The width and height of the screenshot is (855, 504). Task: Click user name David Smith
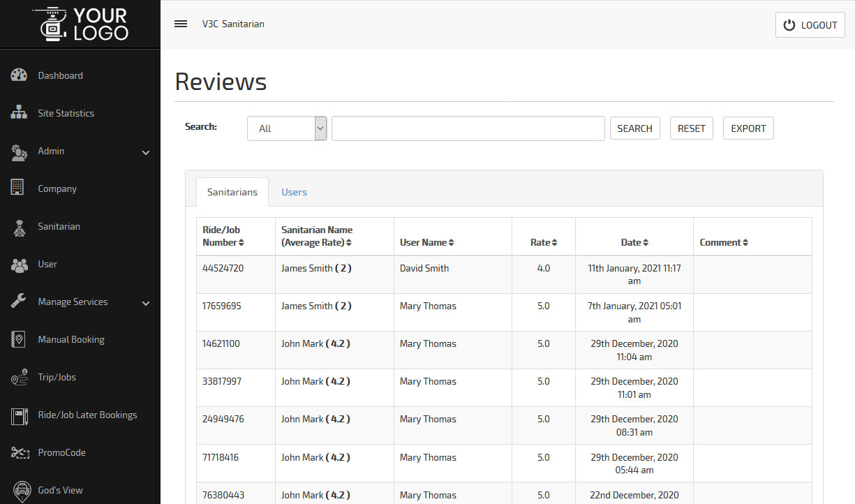pos(424,268)
